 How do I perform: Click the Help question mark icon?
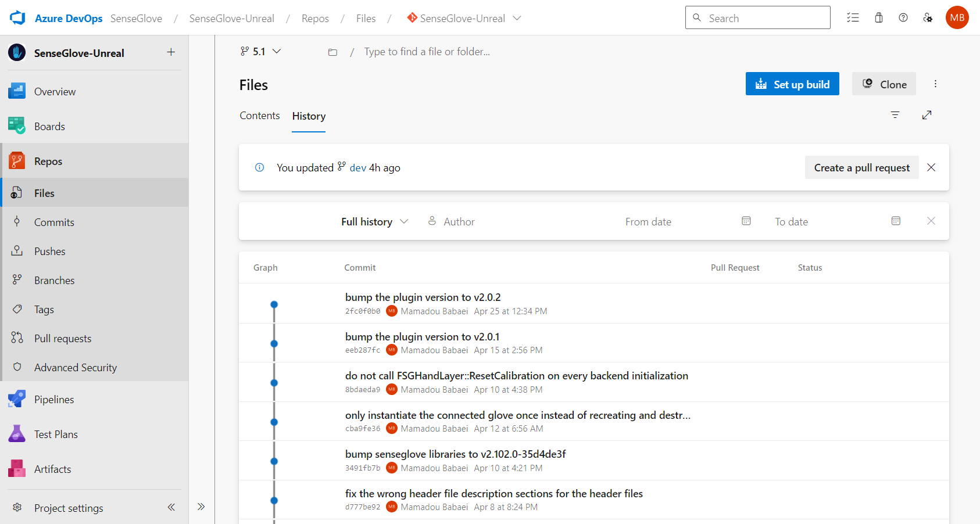click(903, 17)
